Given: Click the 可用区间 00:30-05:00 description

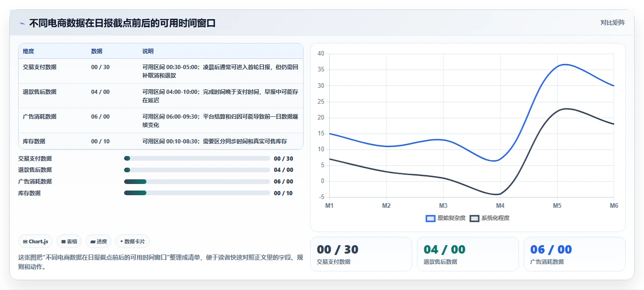Looking at the screenshot, I should tap(220, 71).
